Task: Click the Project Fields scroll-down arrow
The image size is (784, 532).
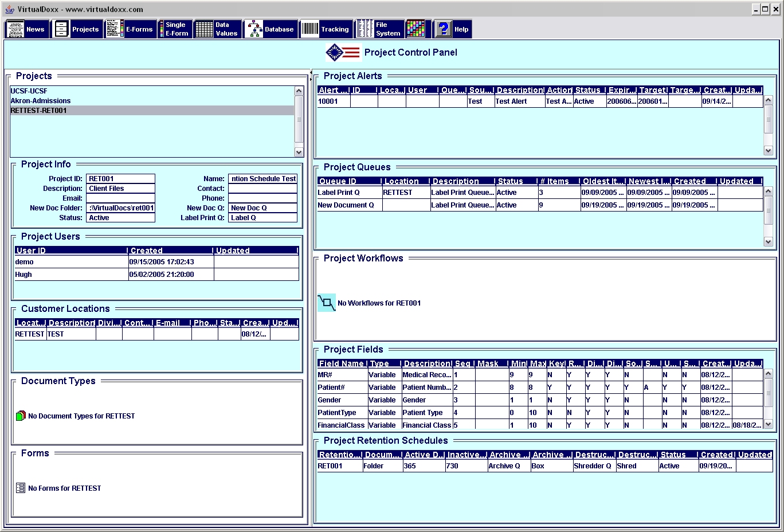Action: point(769,424)
